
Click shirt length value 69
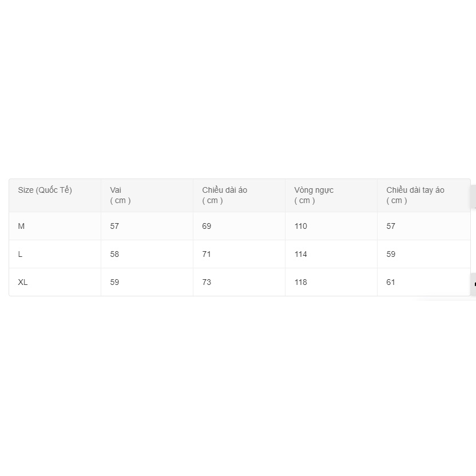207,226
